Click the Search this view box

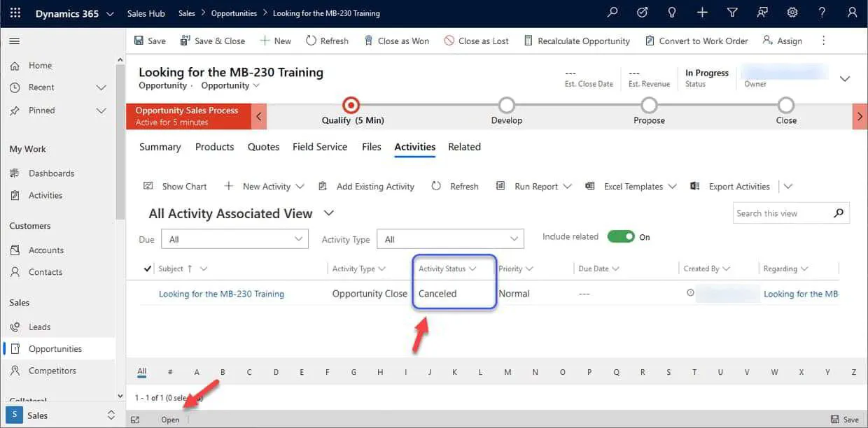pyautogui.click(x=792, y=213)
